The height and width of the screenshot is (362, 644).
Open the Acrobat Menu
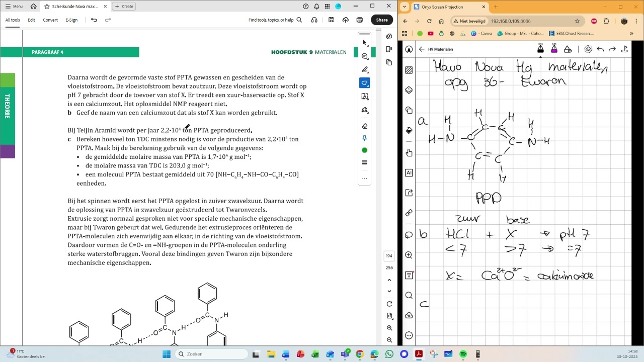(14, 7)
